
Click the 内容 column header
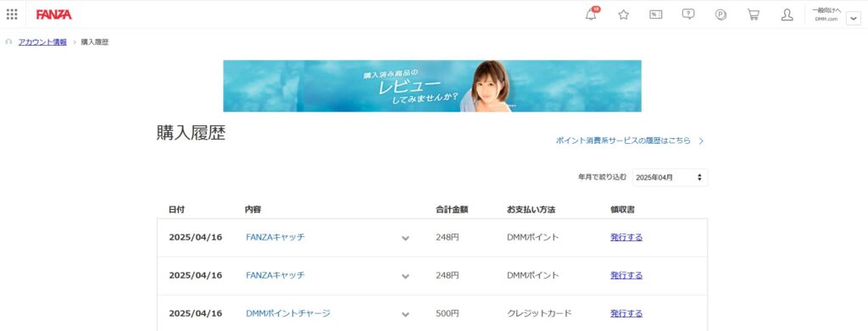253,210
